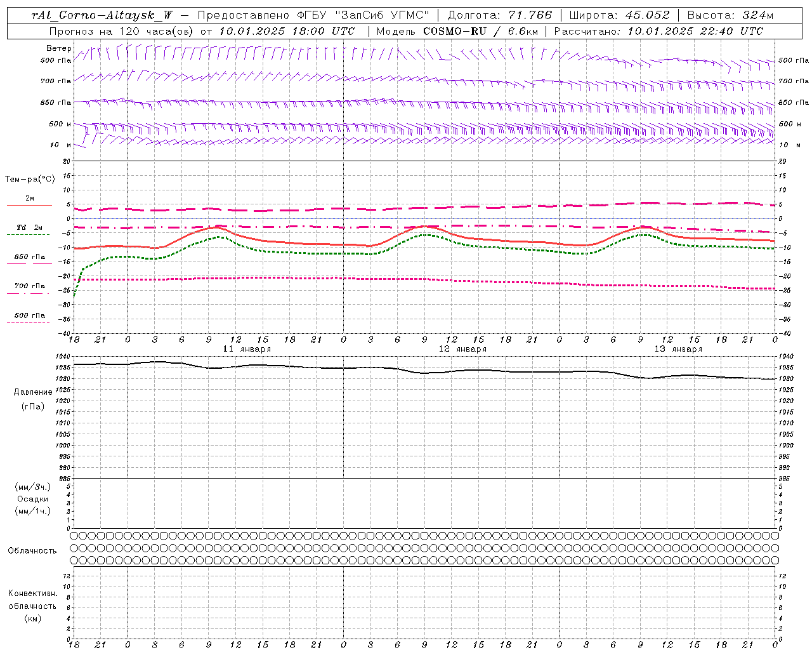Click the Тем-ра(°C) axis title

pos(30,180)
